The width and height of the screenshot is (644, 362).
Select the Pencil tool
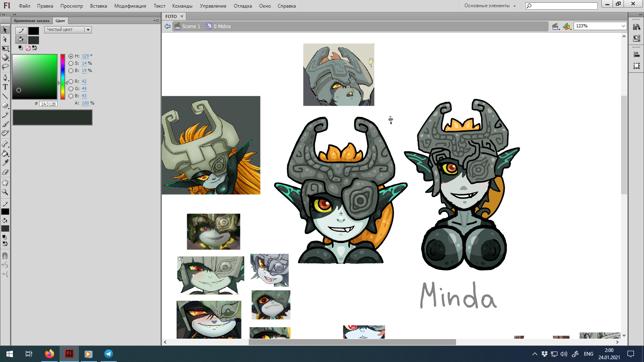(5, 115)
